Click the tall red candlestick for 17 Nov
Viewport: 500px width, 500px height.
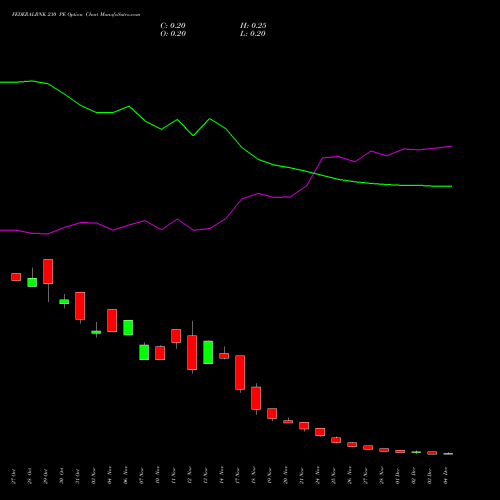pos(240,373)
